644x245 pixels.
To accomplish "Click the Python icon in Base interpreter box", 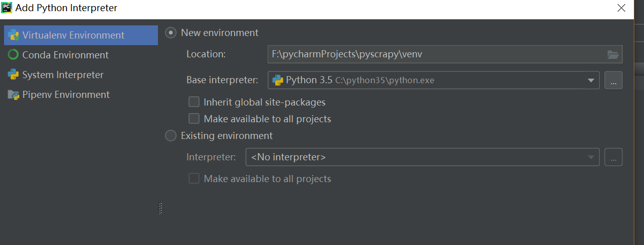I will (x=278, y=80).
